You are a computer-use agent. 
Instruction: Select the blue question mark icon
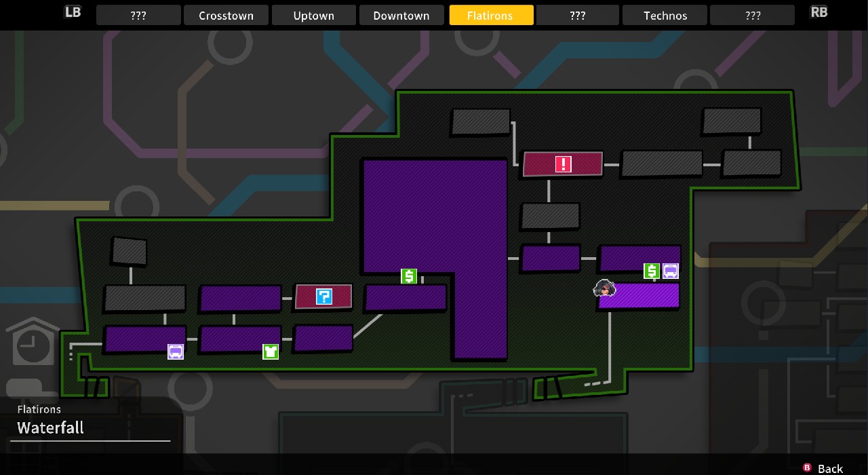tap(324, 297)
